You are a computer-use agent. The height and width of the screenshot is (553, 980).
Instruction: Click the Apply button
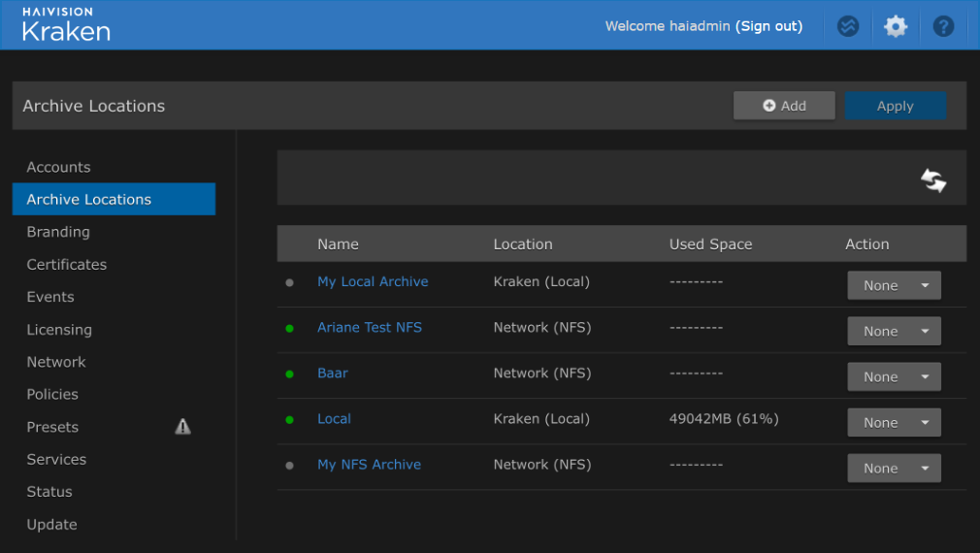895,106
